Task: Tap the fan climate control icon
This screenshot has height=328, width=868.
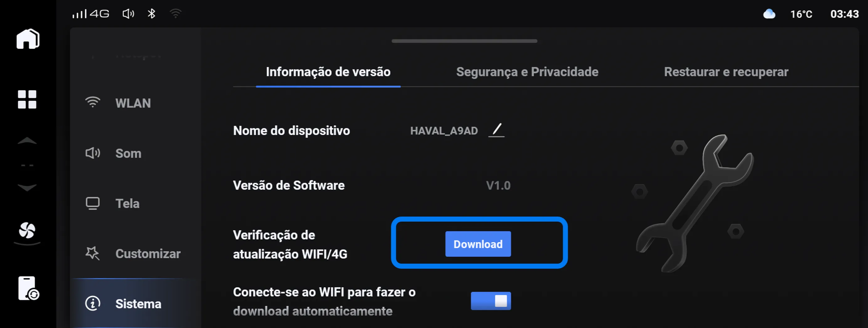Action: [x=27, y=231]
